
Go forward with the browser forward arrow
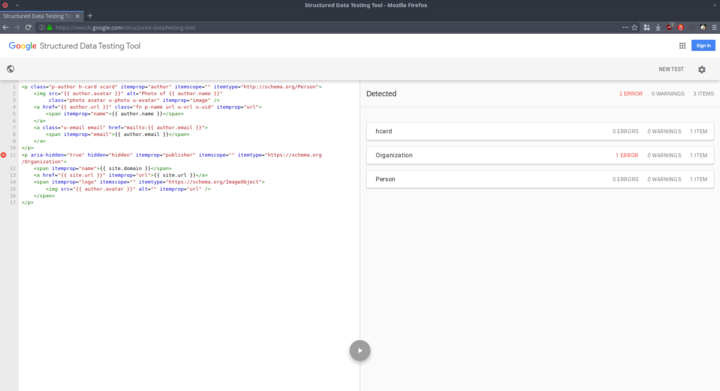coord(17,28)
